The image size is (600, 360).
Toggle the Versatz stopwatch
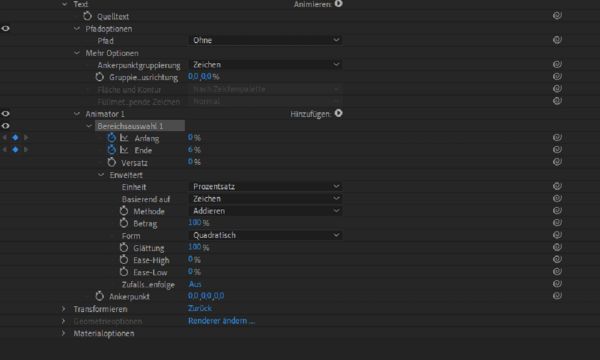tap(111, 163)
